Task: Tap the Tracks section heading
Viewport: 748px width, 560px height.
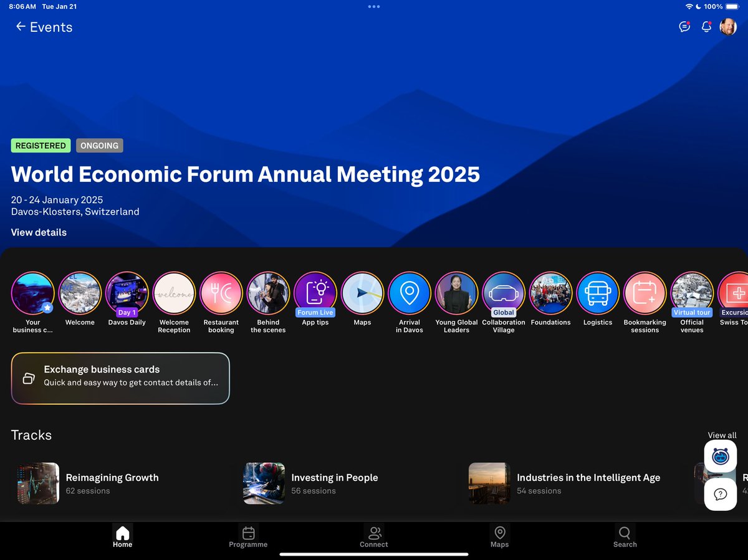Action: point(31,435)
